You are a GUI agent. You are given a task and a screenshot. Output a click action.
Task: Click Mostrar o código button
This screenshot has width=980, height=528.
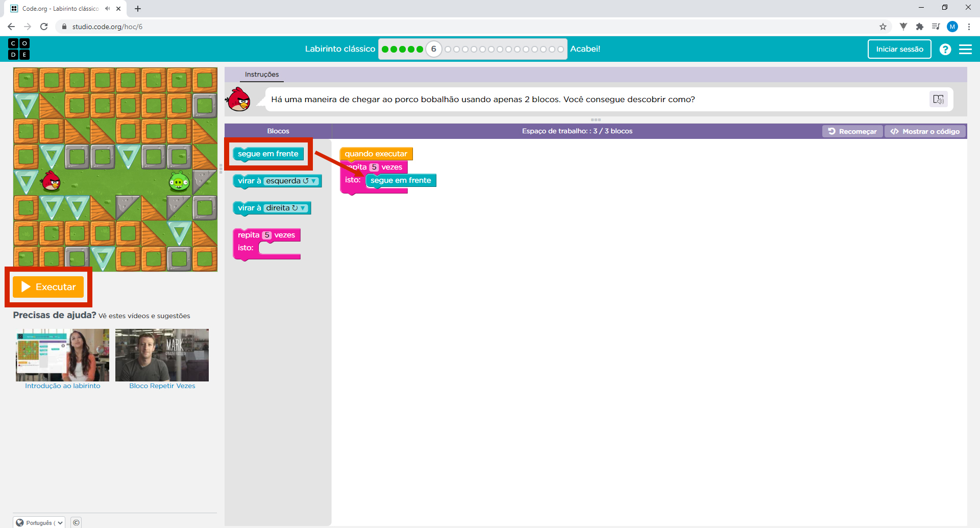coord(925,131)
